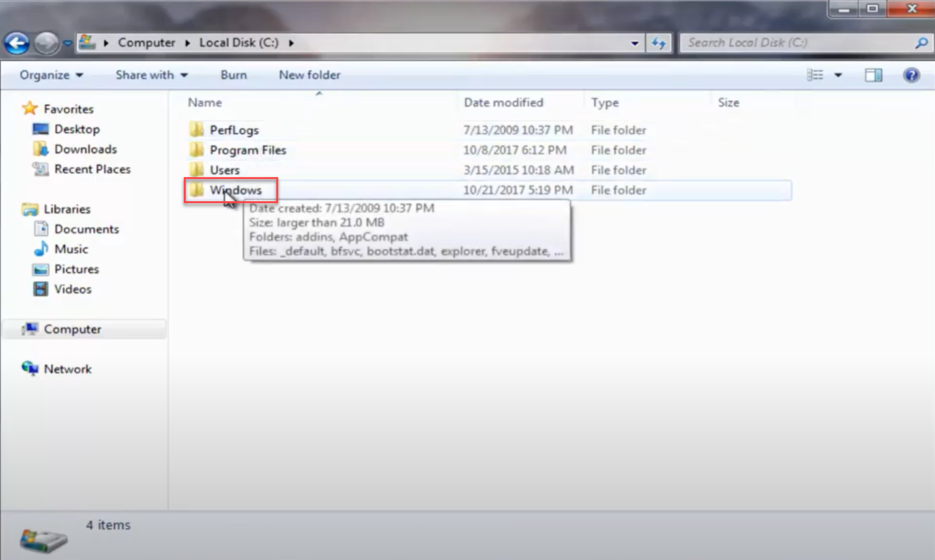Click the Forward navigation arrow

pos(46,44)
